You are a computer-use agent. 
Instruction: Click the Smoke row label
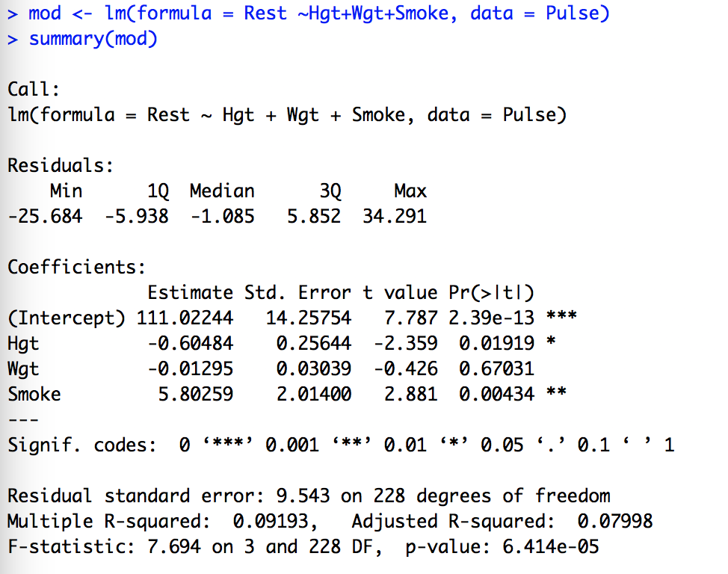coord(34,394)
